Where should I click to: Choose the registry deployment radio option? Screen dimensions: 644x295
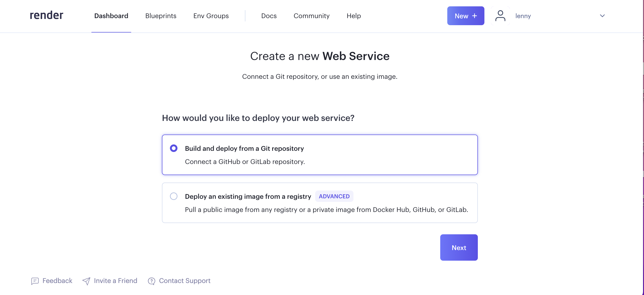coord(174,196)
